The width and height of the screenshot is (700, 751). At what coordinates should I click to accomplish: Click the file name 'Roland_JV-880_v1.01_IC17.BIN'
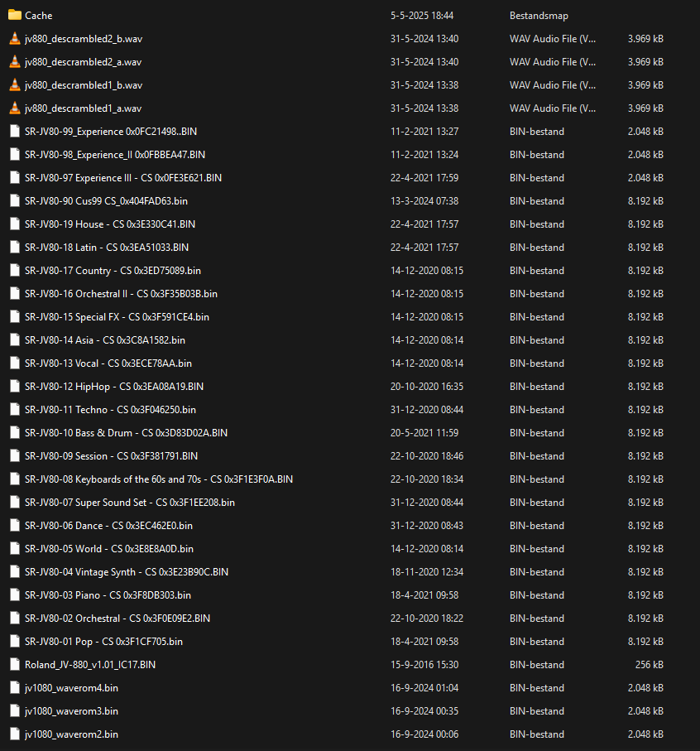tap(90, 665)
